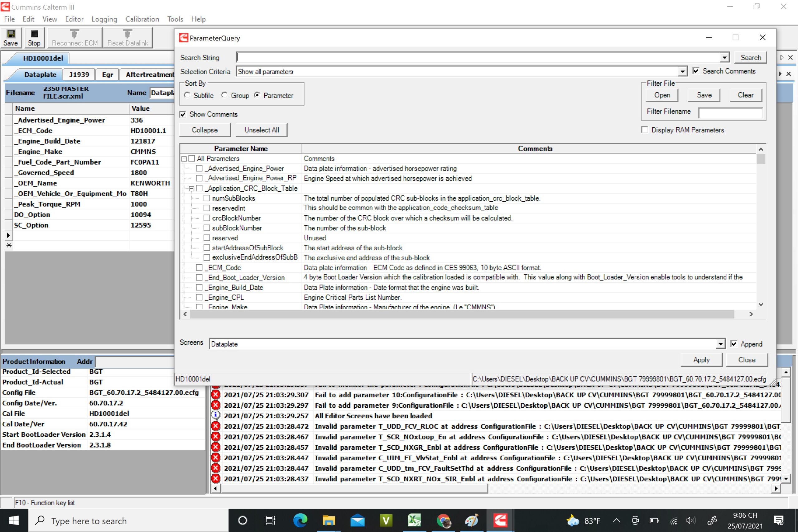Enable Display RAM Parameters checkbox
Viewport: 798px width, 532px height.
[645, 130]
